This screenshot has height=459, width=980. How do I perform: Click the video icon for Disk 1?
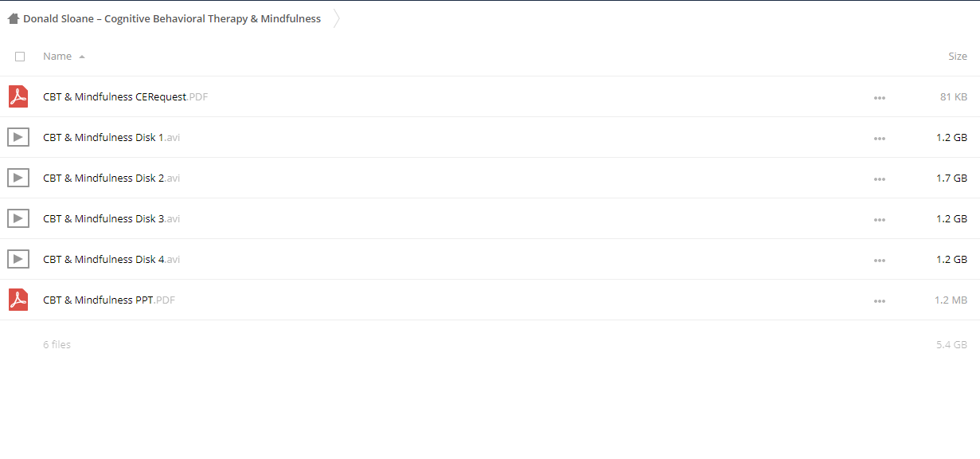tap(18, 137)
